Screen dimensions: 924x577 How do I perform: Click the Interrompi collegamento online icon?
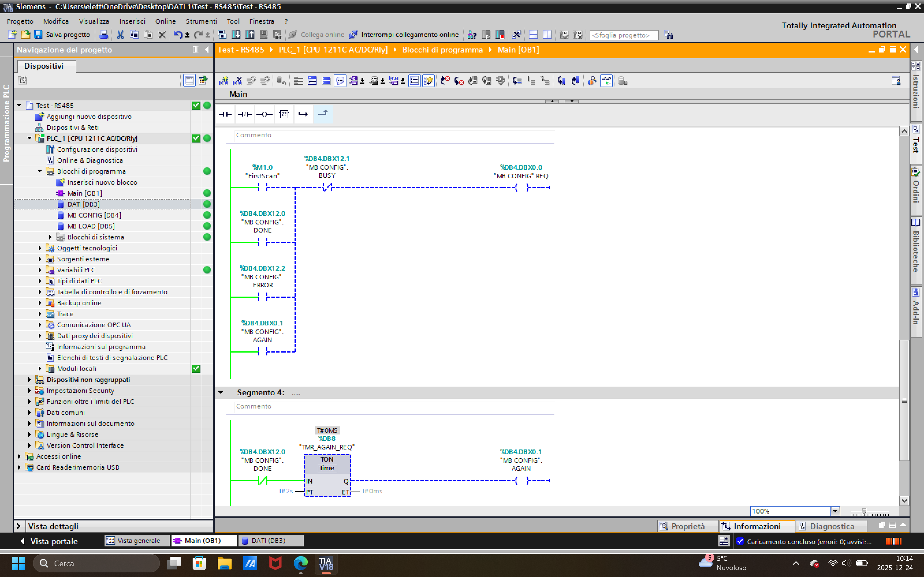pyautogui.click(x=353, y=35)
